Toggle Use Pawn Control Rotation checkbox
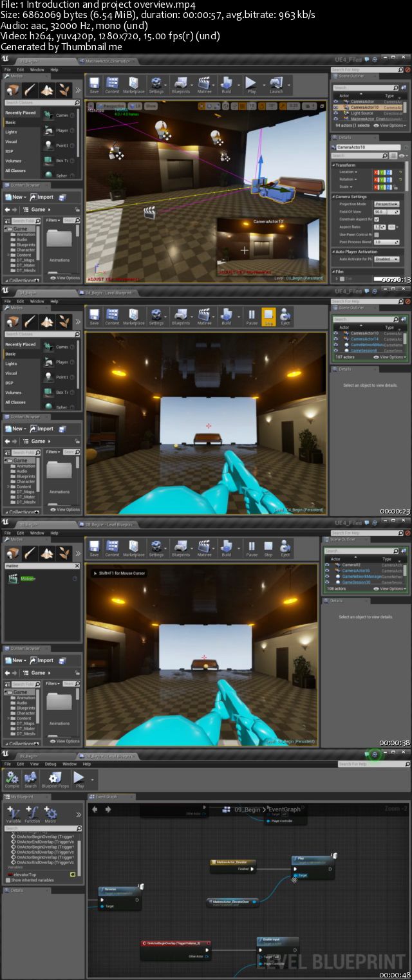This screenshot has width=412, height=980. click(377, 234)
